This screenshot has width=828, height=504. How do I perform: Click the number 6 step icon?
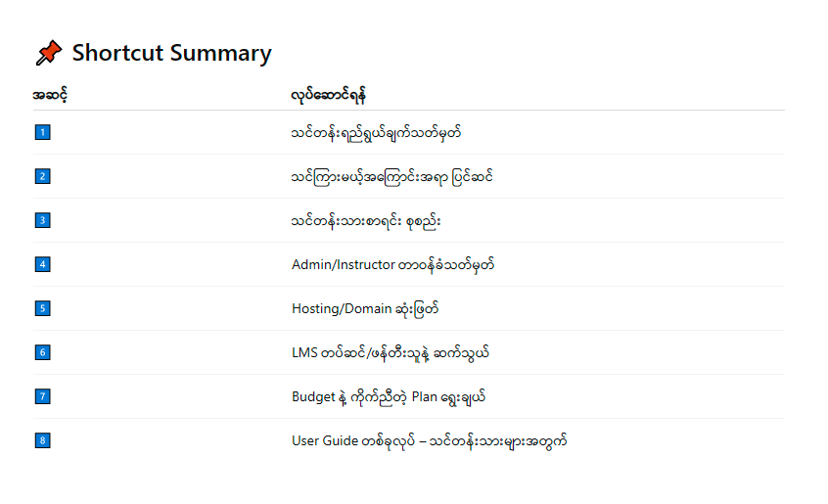pos(43,352)
